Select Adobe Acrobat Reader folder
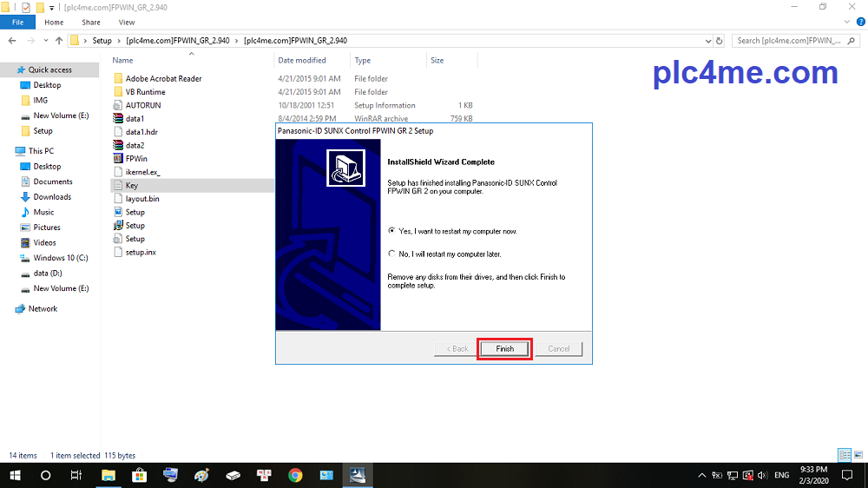 163,79
